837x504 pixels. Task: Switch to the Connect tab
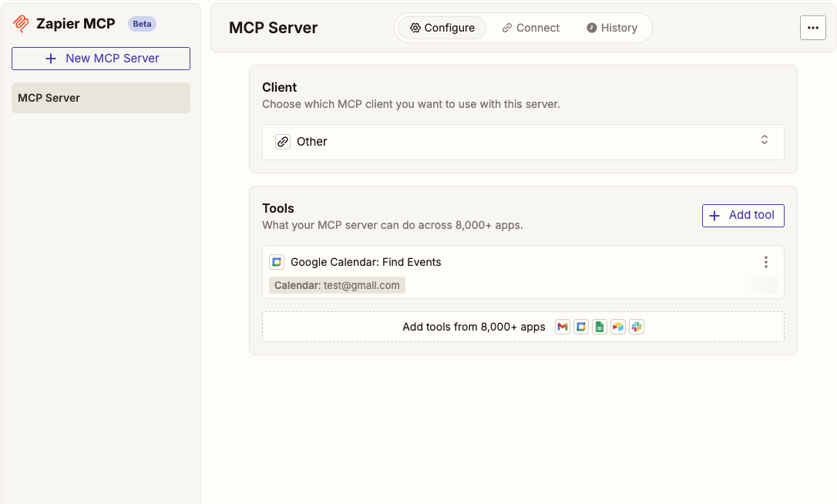tap(531, 28)
